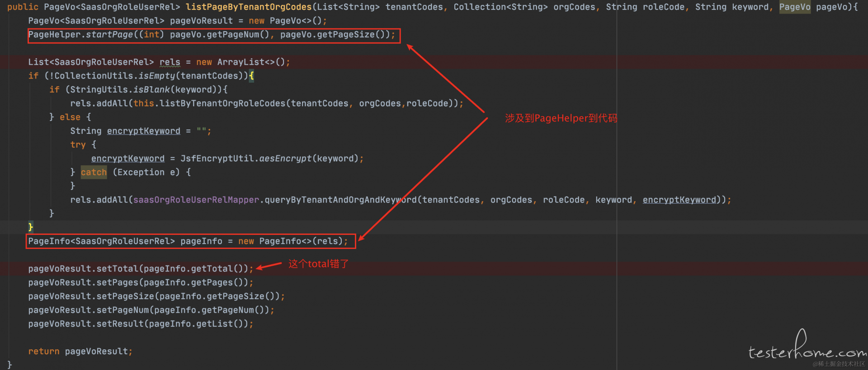Screen dimensions: 868x370
Task: Click new ArrayList<>() expression
Action: [x=241, y=62]
